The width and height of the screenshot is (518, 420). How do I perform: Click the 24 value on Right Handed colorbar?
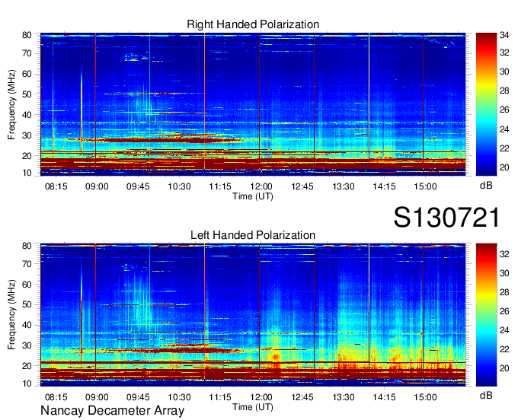tap(504, 129)
